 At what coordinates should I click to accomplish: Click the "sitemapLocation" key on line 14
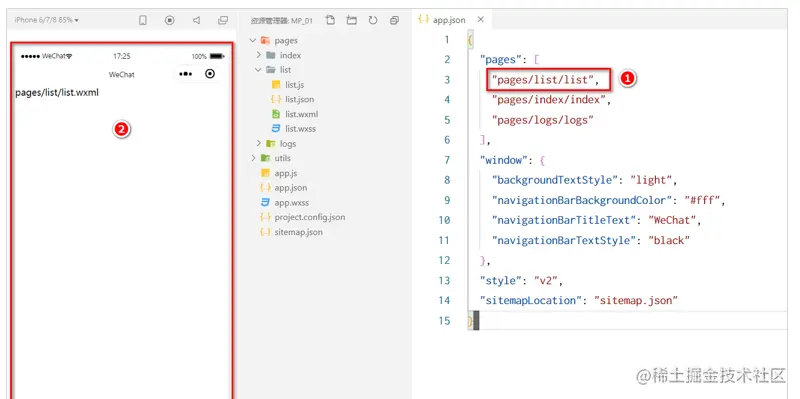[531, 301]
